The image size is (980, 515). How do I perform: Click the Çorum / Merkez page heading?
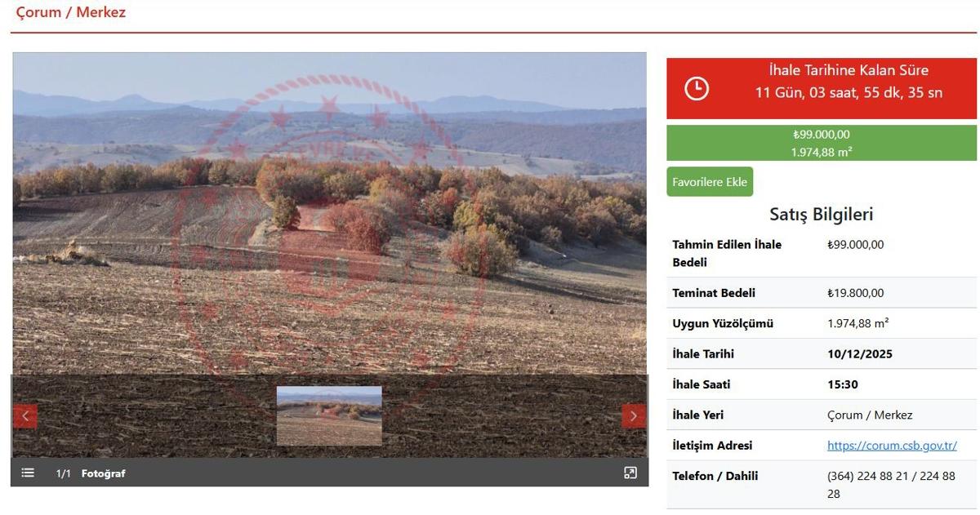coord(71,13)
